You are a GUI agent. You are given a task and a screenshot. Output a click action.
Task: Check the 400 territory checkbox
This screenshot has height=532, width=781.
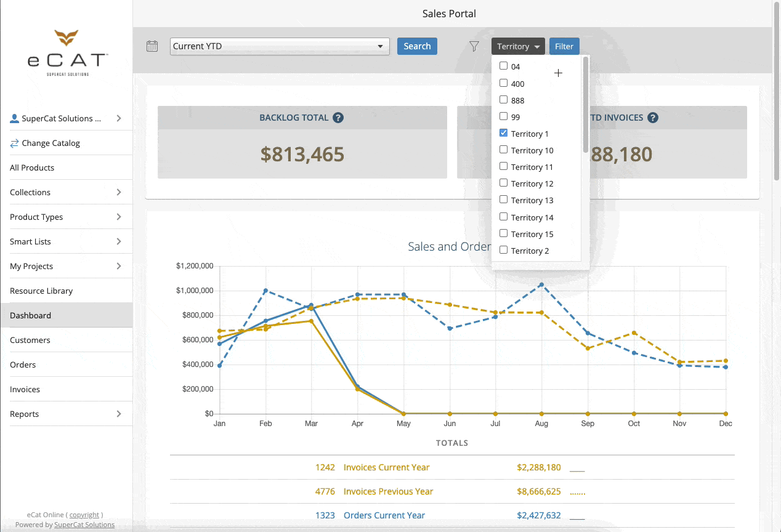503,83
